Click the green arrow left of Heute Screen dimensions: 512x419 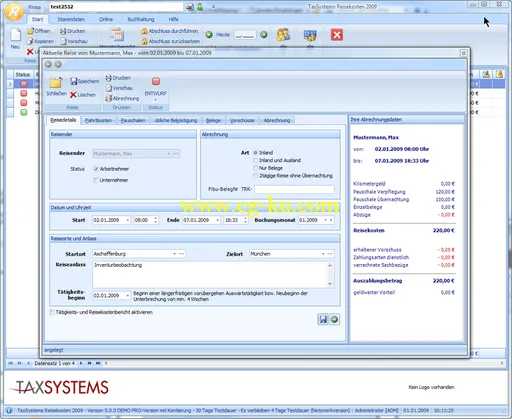tap(209, 35)
